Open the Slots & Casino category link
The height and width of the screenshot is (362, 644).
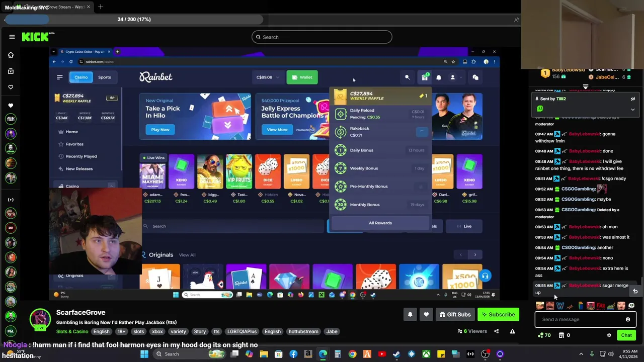(x=72, y=331)
